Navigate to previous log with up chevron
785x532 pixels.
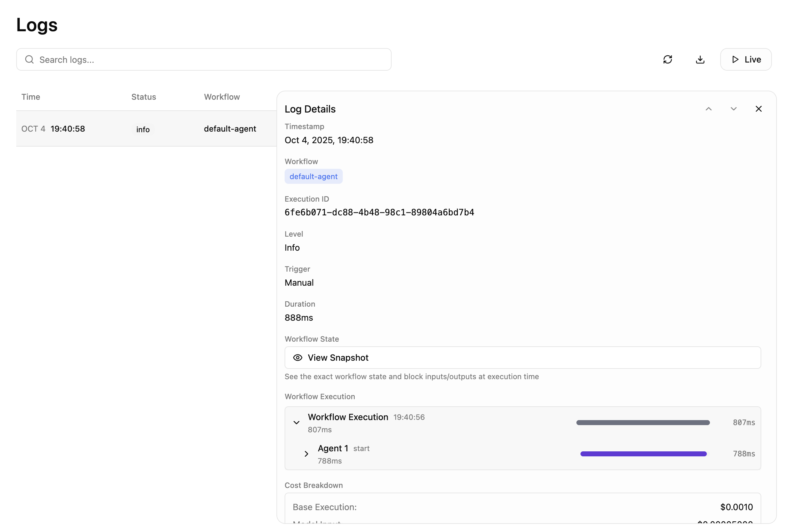coord(709,109)
